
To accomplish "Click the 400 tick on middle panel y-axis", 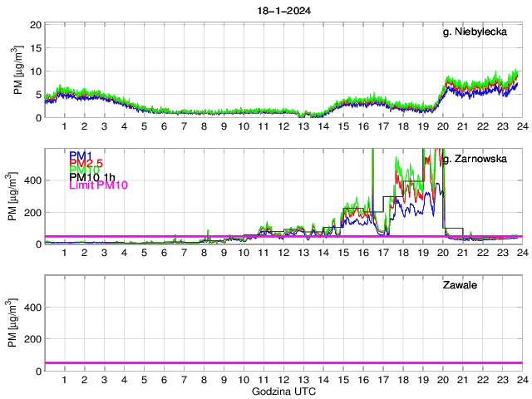I will [x=32, y=180].
